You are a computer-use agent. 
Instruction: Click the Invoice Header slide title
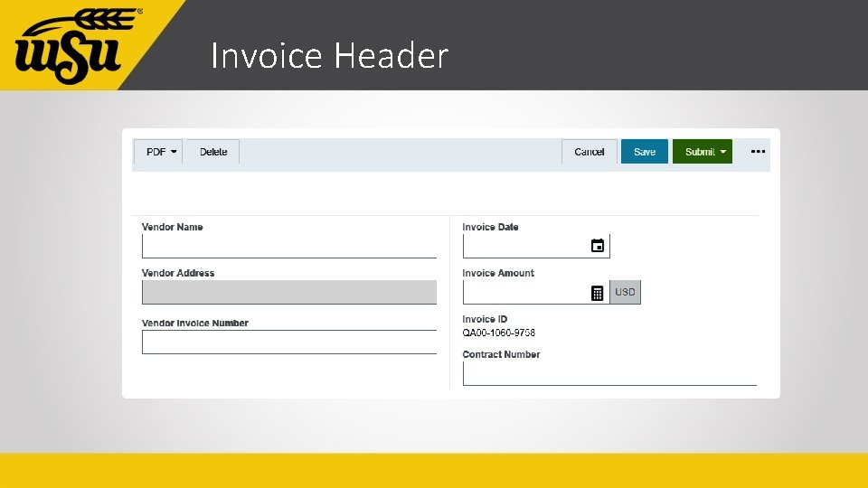point(329,55)
